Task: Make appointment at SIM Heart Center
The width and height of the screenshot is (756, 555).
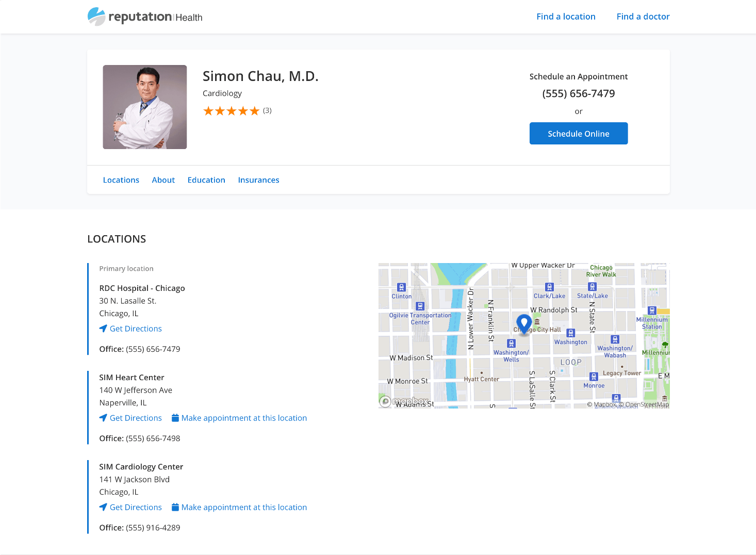Action: pos(244,418)
